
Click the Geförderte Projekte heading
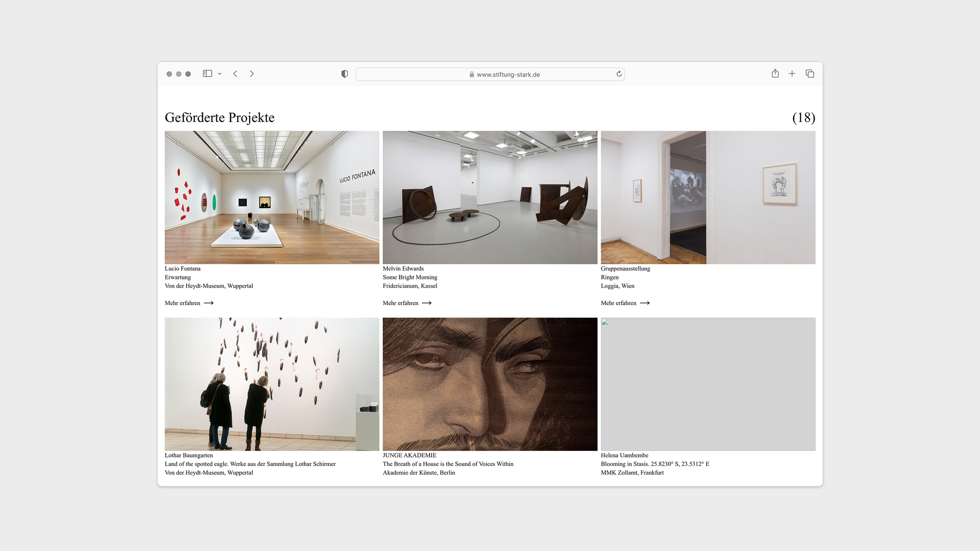220,118
